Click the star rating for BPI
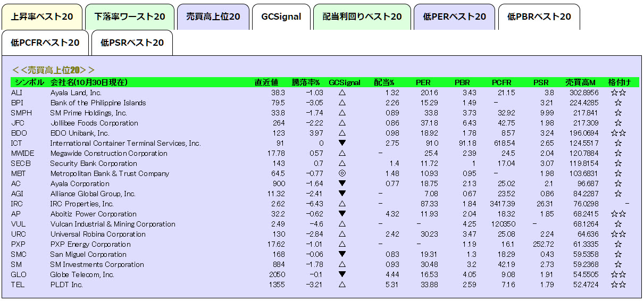Screen dimensions: 644x301 pyautogui.click(x=618, y=103)
